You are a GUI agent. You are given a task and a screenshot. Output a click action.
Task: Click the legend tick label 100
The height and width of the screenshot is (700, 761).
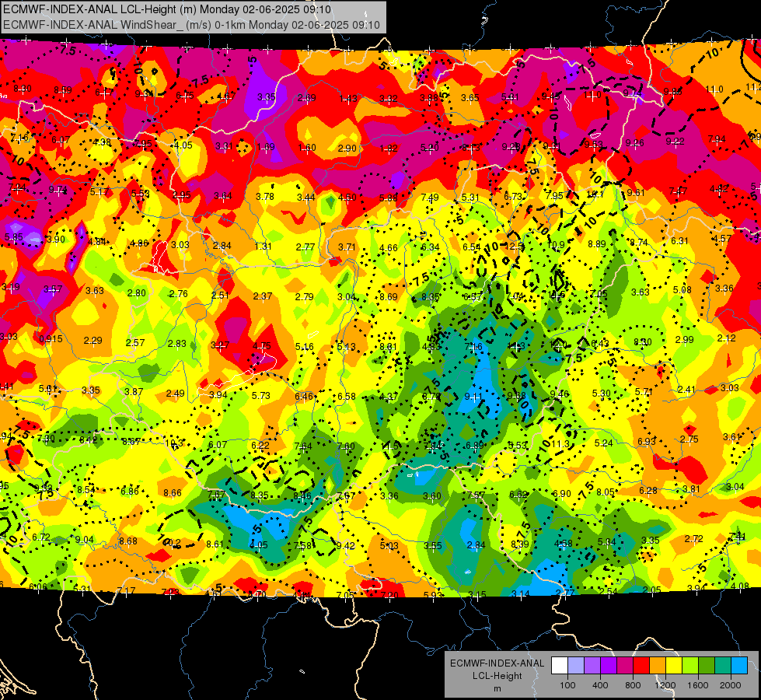click(x=567, y=685)
